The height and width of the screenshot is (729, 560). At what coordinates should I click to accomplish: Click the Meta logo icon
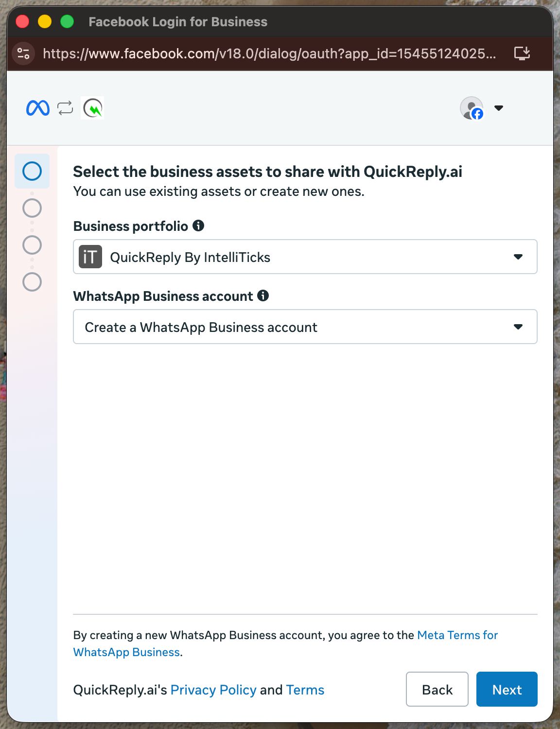[38, 108]
